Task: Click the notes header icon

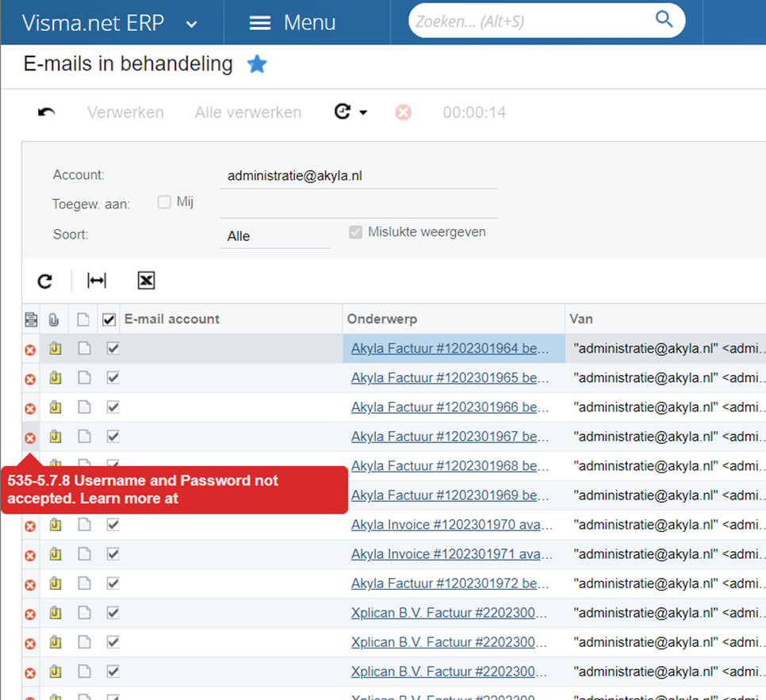Action: (x=83, y=319)
